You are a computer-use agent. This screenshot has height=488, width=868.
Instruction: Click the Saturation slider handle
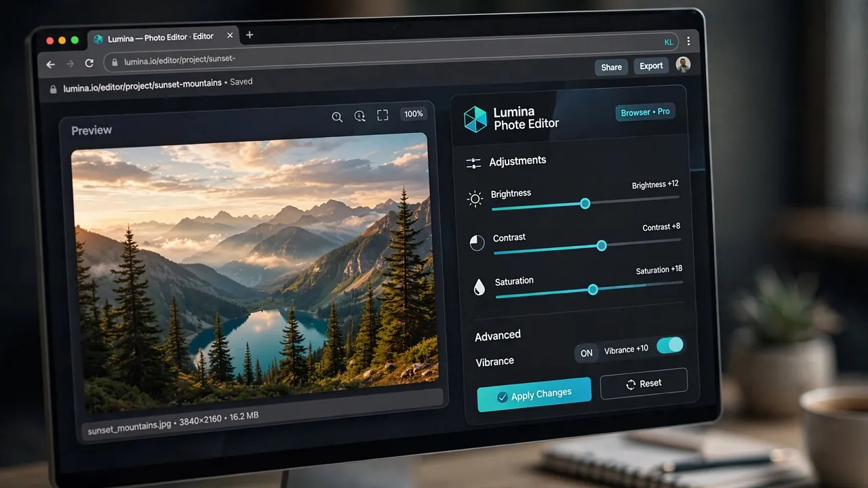point(593,289)
